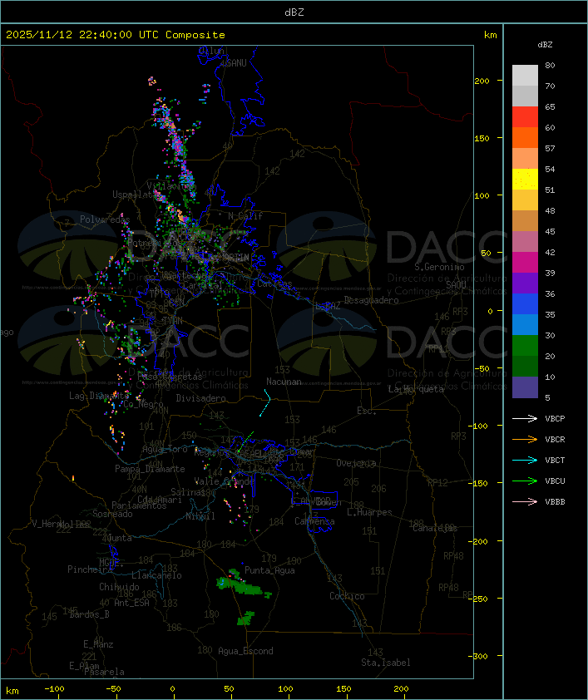Select the mauve 42-45 dBZ legend swatch

pyautogui.click(x=525, y=242)
